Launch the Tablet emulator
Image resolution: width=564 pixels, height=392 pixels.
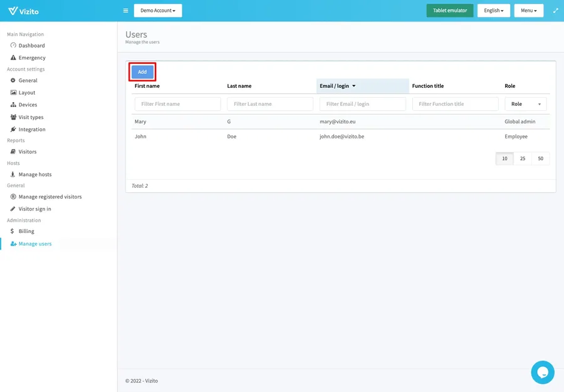(449, 10)
